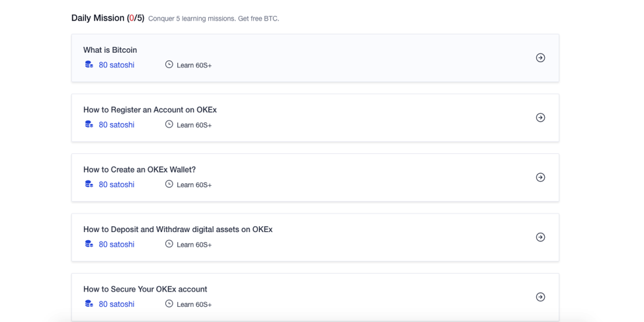644x322 pixels.
Task: Click 80 satoshi reward on Deposit and Withdraw card
Action: (116, 245)
